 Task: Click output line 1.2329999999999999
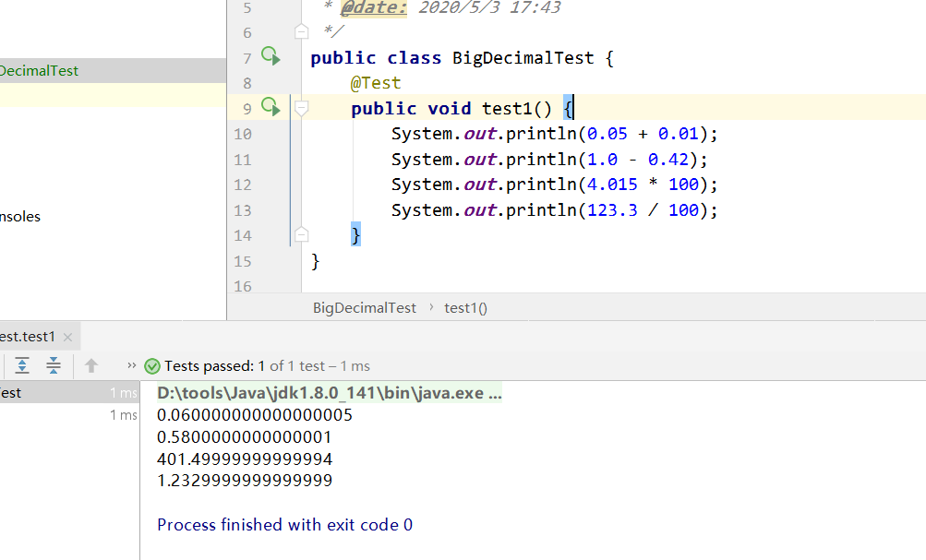coord(245,481)
